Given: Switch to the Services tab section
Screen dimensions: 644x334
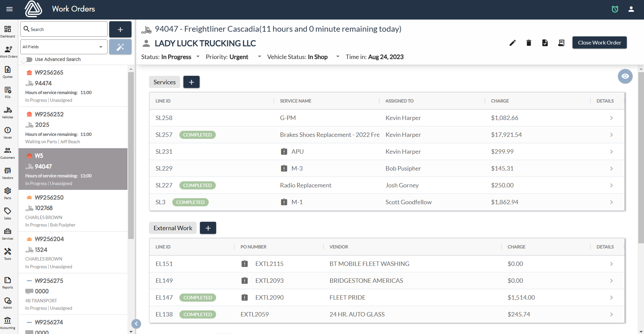Looking at the screenshot, I should pos(164,82).
